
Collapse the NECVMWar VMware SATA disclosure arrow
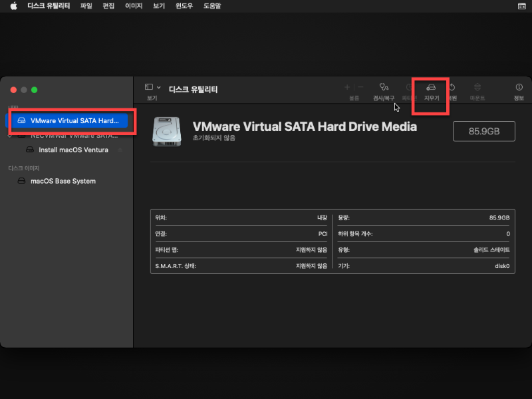point(10,136)
